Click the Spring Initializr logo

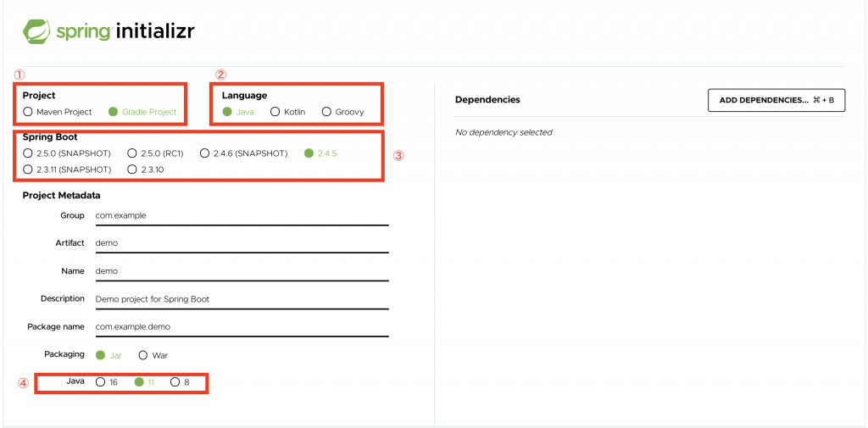(108, 31)
